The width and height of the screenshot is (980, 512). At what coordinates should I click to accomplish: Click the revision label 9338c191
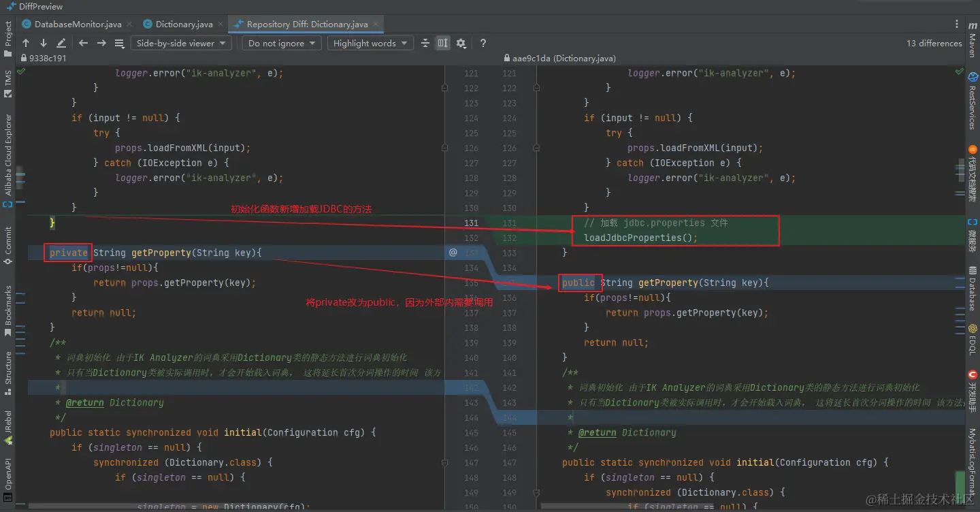point(48,59)
